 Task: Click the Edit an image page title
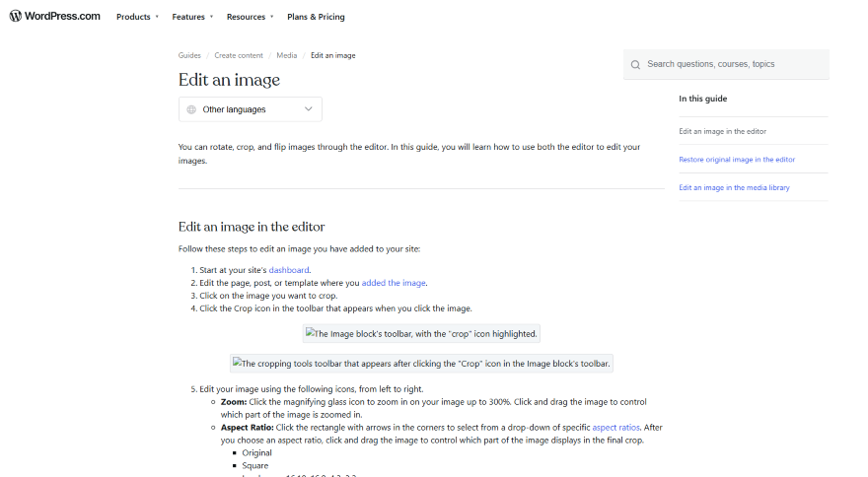(229, 80)
